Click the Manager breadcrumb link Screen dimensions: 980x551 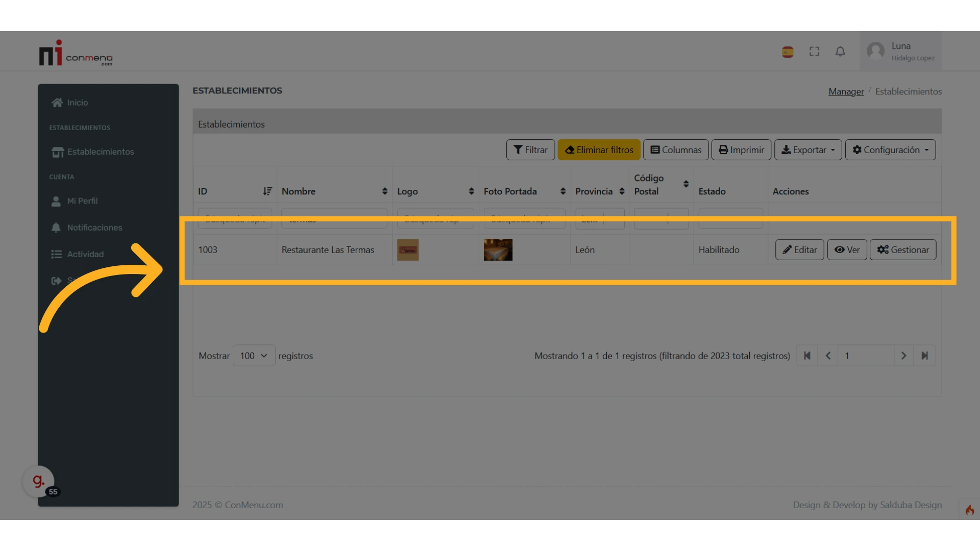(846, 92)
